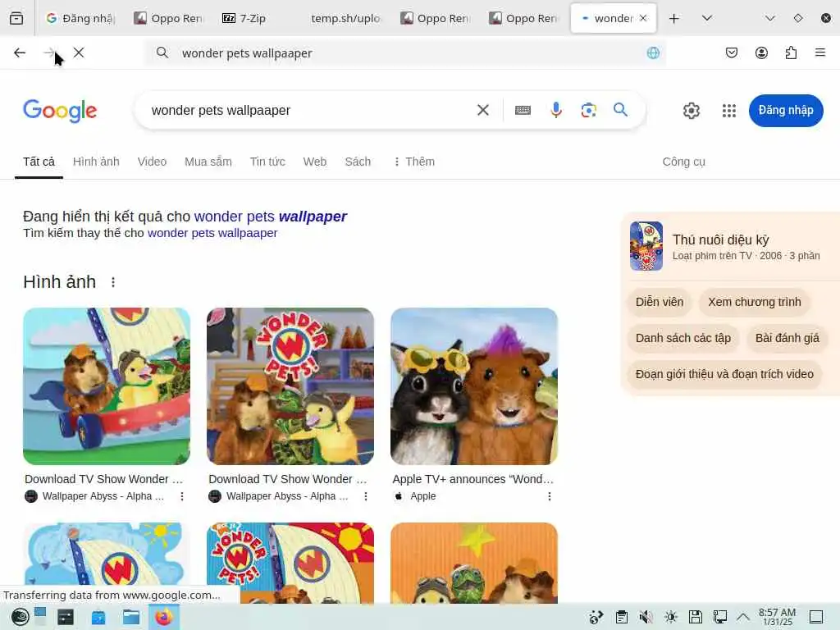Select the Xem chương trình chip

pos(755,302)
